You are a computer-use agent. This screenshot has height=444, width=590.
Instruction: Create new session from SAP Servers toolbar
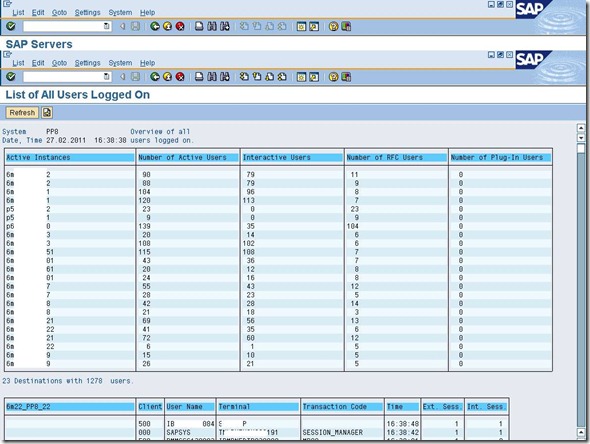coord(301,26)
